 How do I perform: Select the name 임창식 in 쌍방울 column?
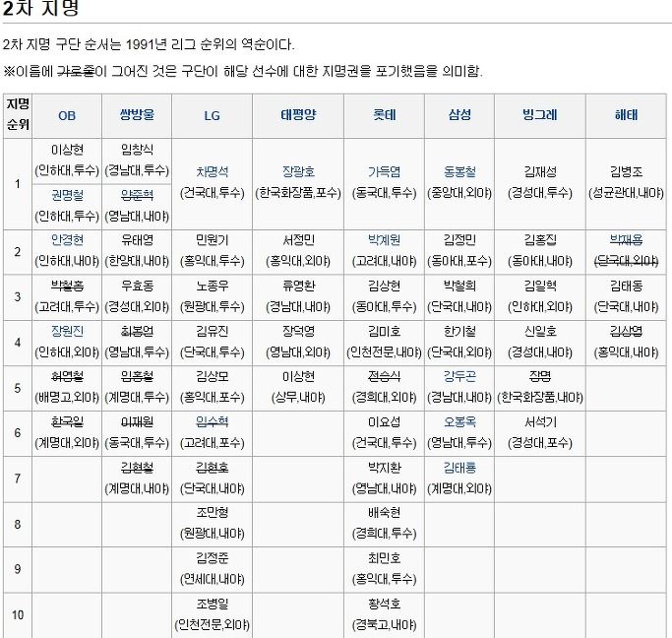pos(137,150)
